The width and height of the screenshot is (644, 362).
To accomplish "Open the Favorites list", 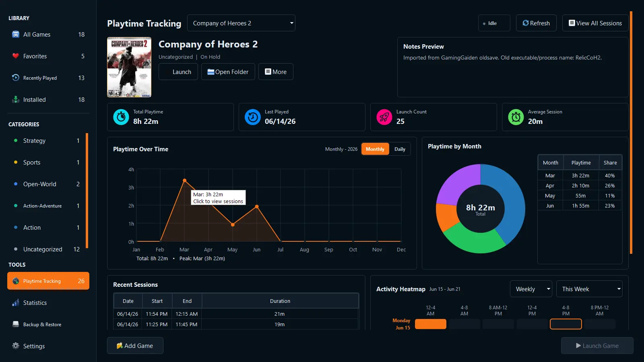I will tap(48, 56).
